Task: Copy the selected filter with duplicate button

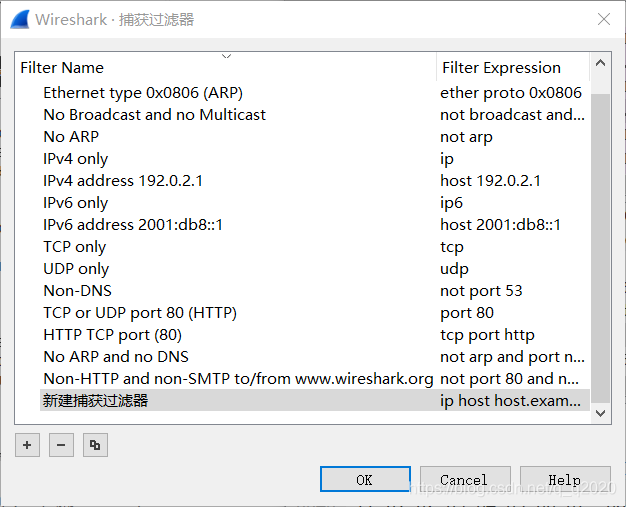Action: tap(95, 445)
